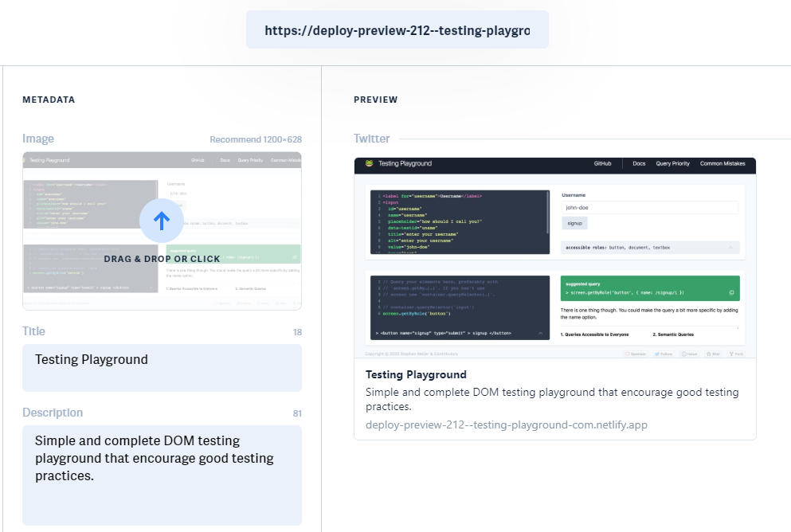Click the preview description text in Twitter card
The image size is (791, 532).
(x=552, y=399)
